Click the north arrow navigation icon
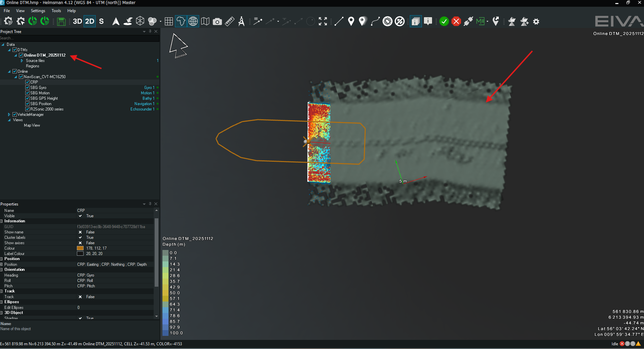Image resolution: width=644 pixels, height=349 pixels. pos(116,22)
